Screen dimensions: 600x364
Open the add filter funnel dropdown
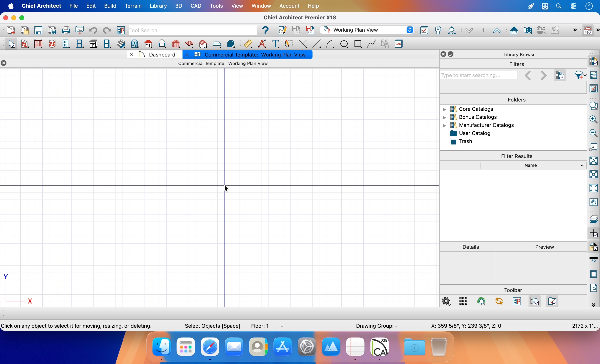[x=580, y=75]
